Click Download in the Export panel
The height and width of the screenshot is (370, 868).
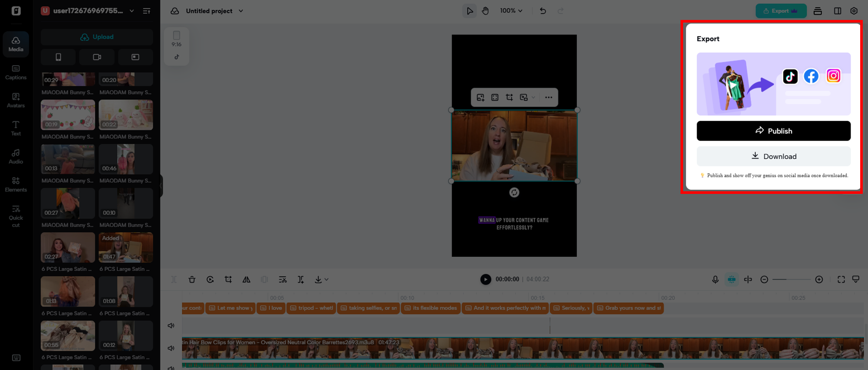point(773,156)
